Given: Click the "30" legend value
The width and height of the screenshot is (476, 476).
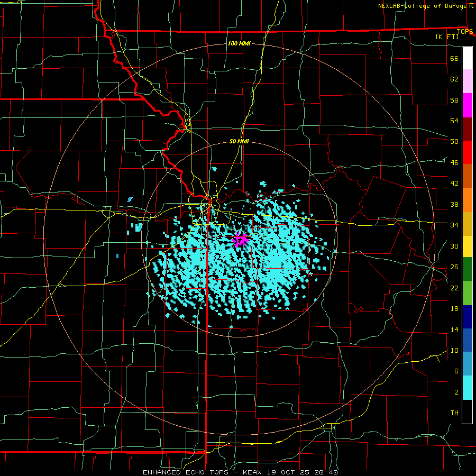Looking at the screenshot, I should click(454, 246).
